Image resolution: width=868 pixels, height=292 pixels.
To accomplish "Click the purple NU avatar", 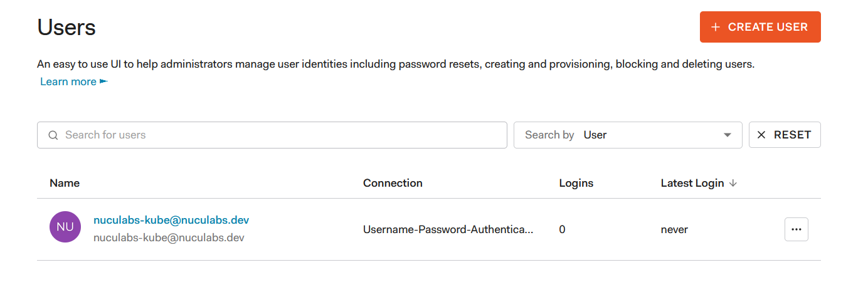I will 65,227.
